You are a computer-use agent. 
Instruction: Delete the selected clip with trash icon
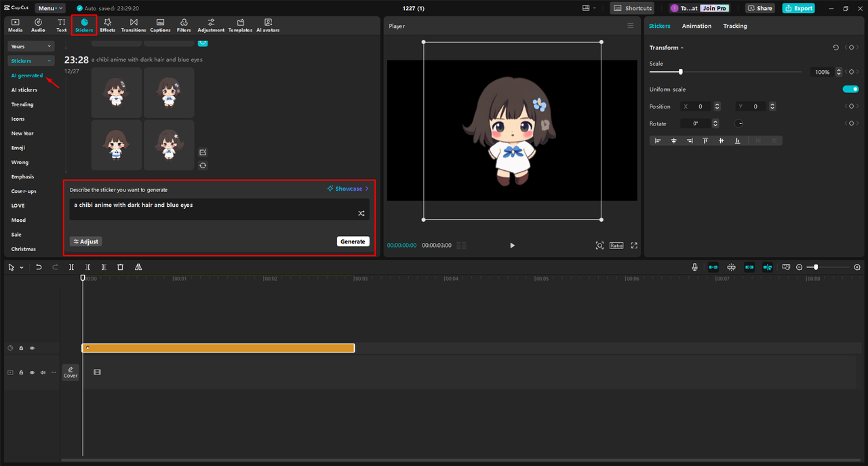[x=120, y=267]
